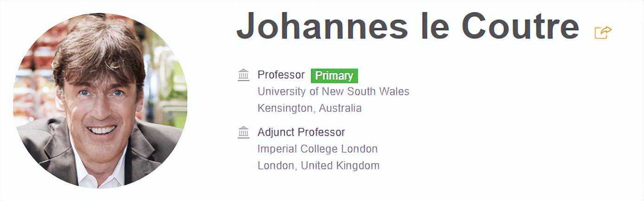Click the green Primary badge

[334, 75]
